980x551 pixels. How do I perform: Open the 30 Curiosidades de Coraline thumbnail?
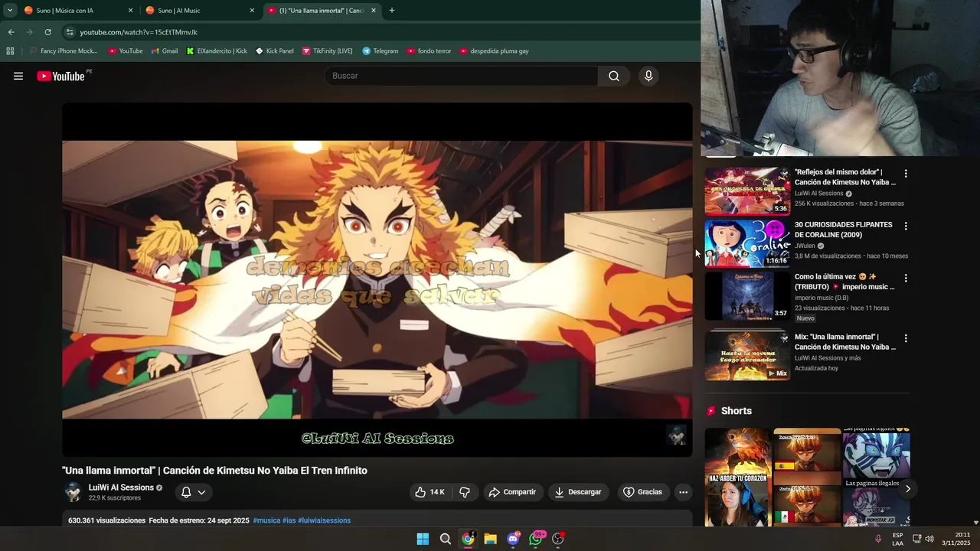[747, 243]
